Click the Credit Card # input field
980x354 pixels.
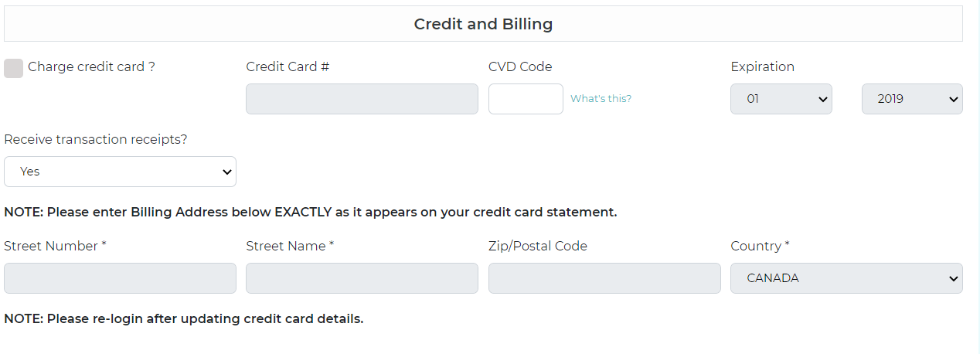[362, 99]
